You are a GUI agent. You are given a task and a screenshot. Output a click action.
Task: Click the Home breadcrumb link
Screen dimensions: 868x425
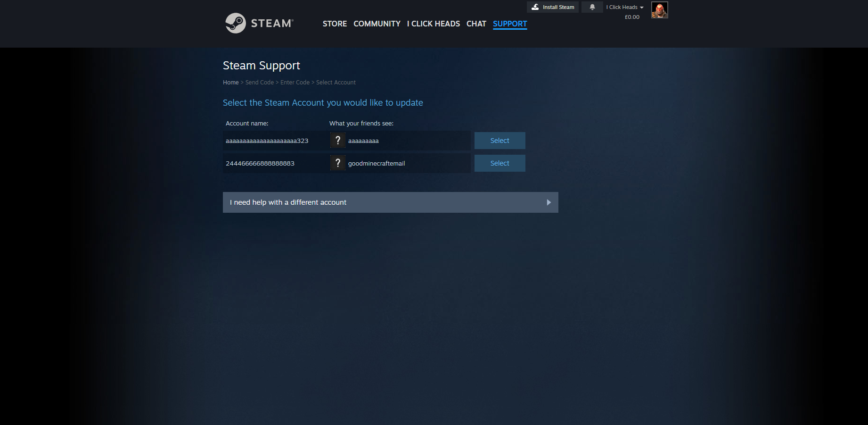tap(231, 83)
